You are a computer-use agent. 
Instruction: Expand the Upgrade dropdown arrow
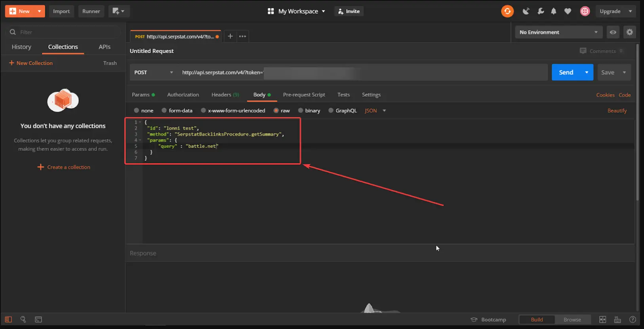pos(630,11)
